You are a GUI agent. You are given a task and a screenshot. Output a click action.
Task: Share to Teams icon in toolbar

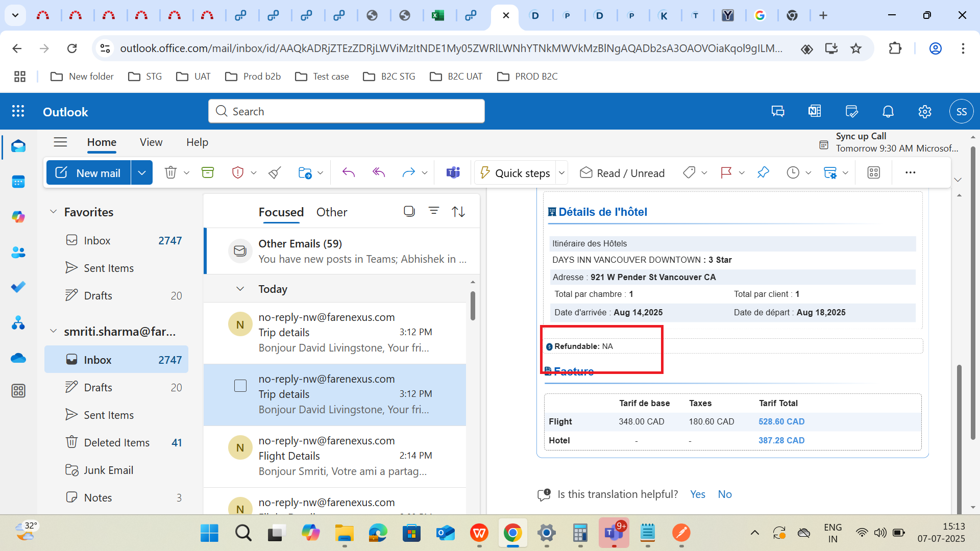click(453, 173)
